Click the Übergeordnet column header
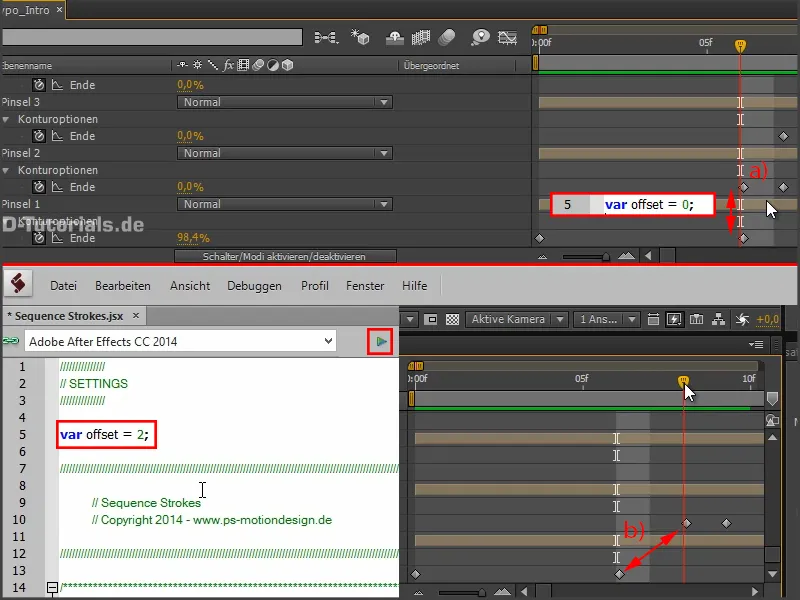Screen dimensions: 800x600 tap(431, 65)
